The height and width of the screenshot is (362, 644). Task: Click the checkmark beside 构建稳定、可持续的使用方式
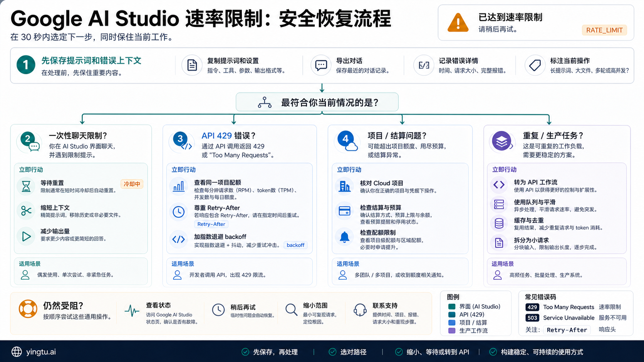click(493, 352)
